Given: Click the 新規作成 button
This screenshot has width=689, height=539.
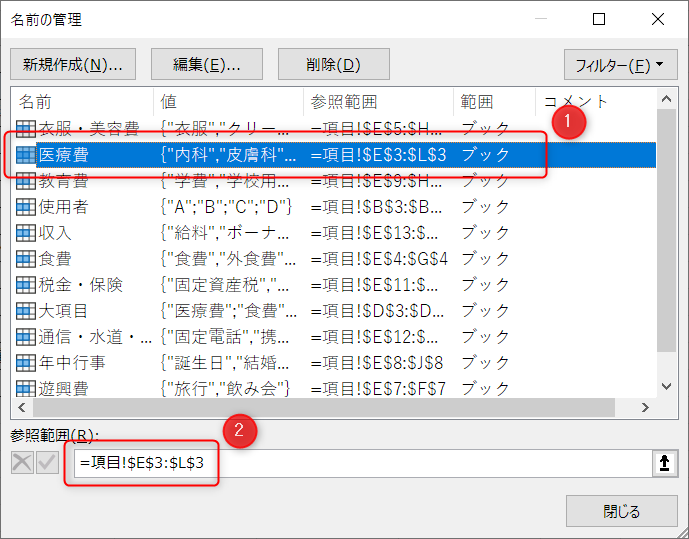Looking at the screenshot, I should pos(72,65).
